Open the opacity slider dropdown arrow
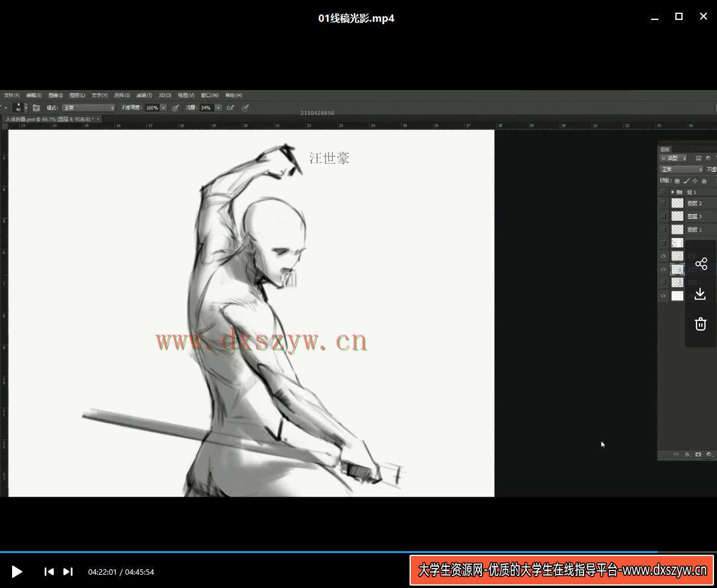This screenshot has width=717, height=588. click(164, 108)
